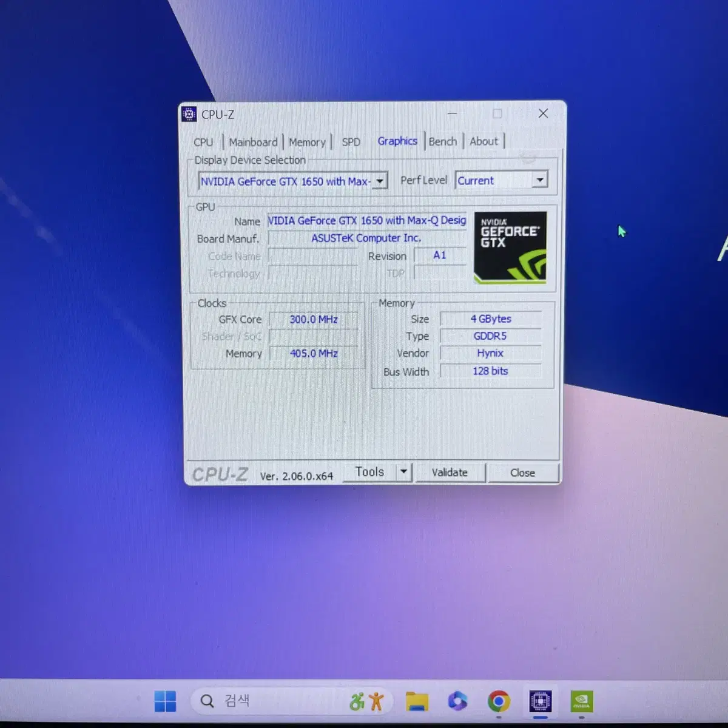Click the Memory clock 405.0 MHz value

click(314, 353)
